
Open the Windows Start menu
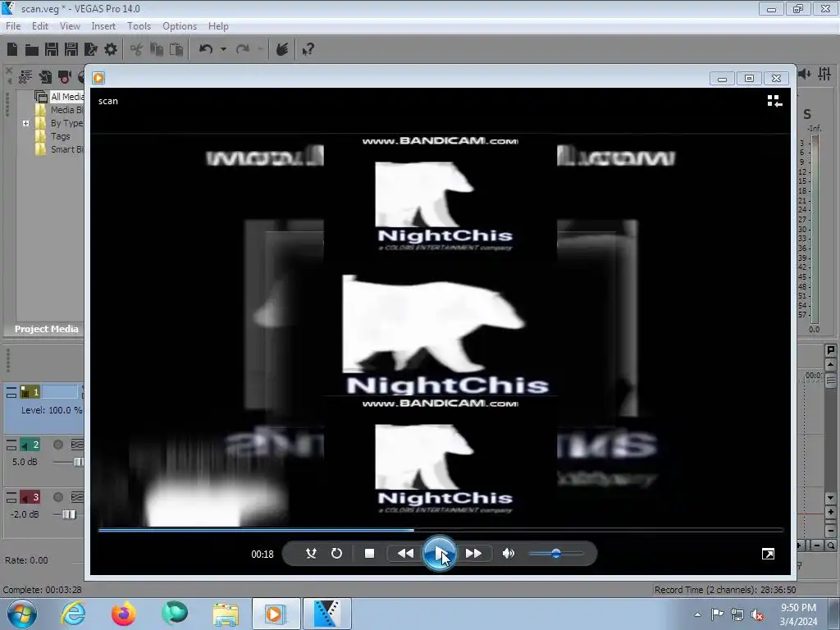click(22, 614)
